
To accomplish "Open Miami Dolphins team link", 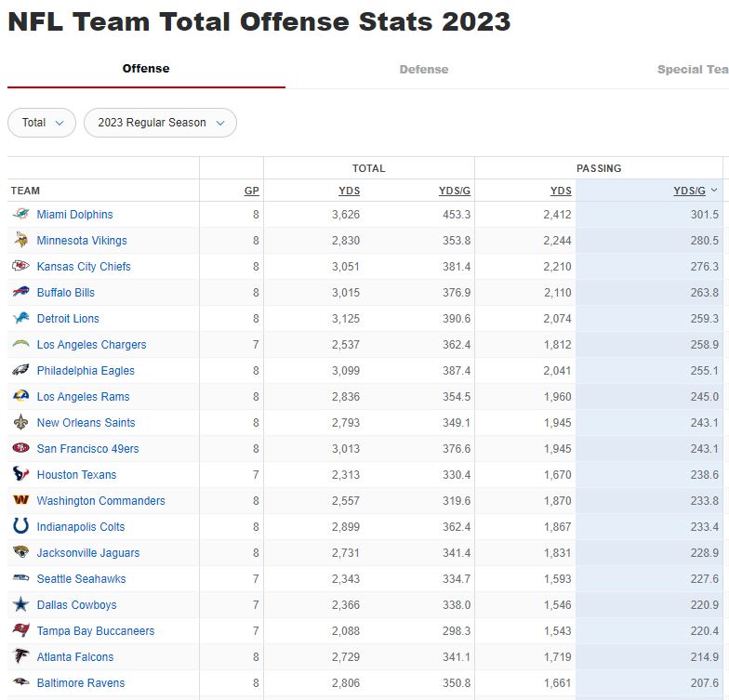I will coord(74,214).
